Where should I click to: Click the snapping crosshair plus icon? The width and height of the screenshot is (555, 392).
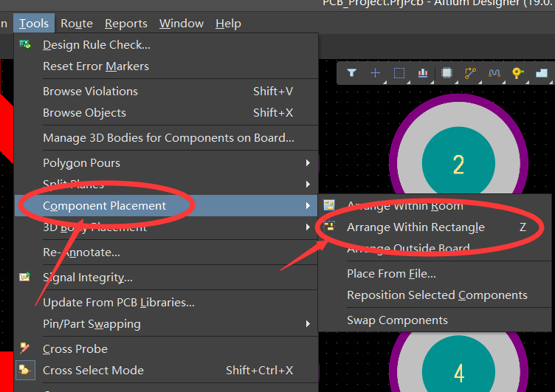375,73
